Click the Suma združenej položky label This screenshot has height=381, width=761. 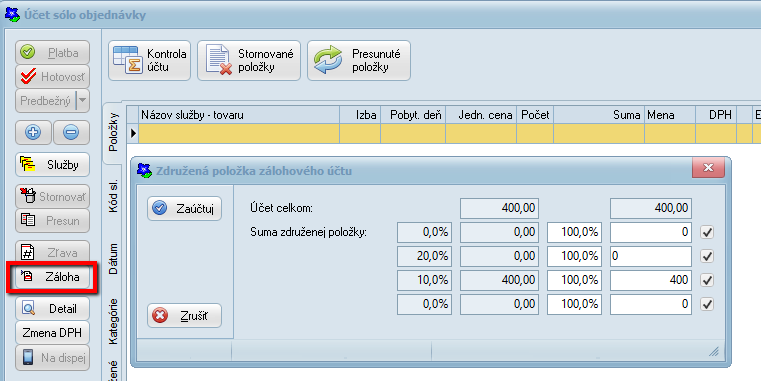[x=308, y=232]
